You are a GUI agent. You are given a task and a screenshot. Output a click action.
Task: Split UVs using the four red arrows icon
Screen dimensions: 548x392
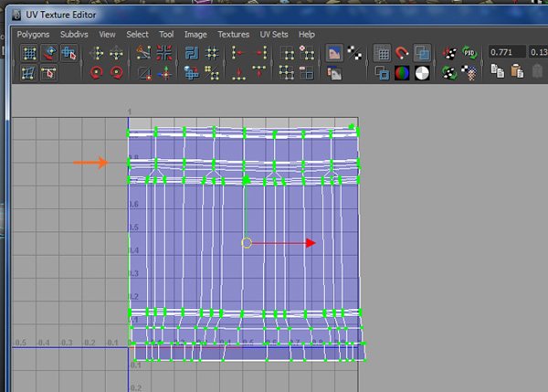click(x=163, y=53)
